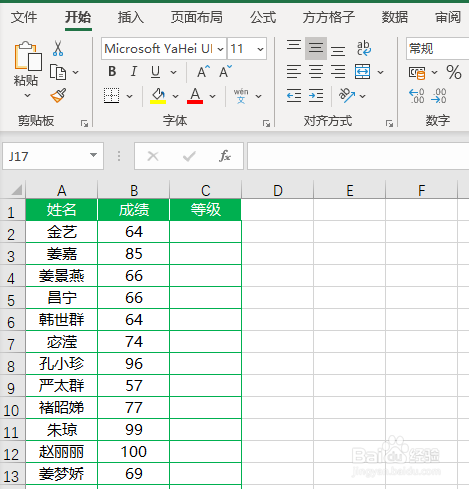Expand merge cells dropdown arrow
The image size is (469, 489).
pos(380,72)
